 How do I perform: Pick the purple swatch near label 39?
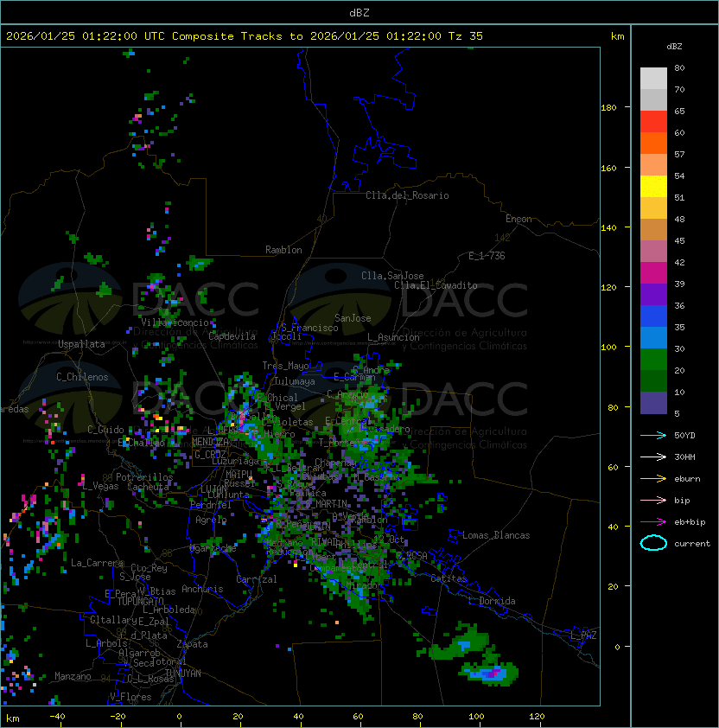tap(653, 294)
